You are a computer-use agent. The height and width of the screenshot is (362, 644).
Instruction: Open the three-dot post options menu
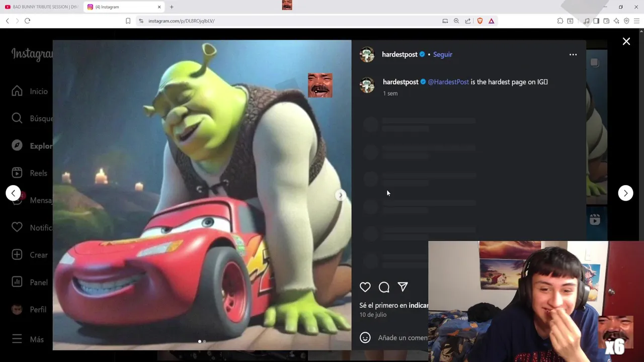pos(573,54)
